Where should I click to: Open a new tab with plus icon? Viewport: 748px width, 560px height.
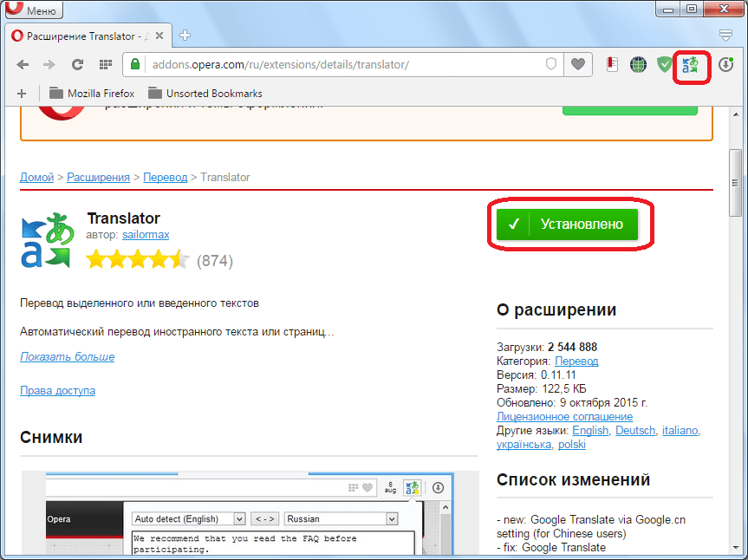[x=185, y=36]
